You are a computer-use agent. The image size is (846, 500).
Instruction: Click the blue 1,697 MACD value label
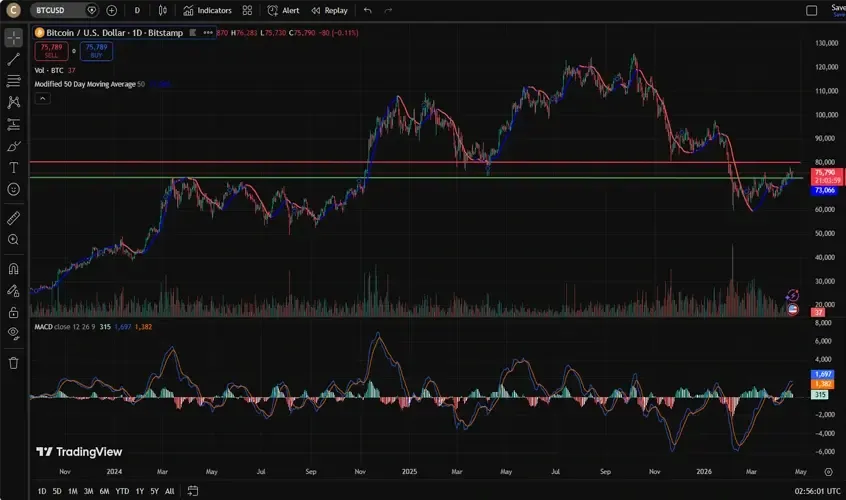[x=822, y=374]
